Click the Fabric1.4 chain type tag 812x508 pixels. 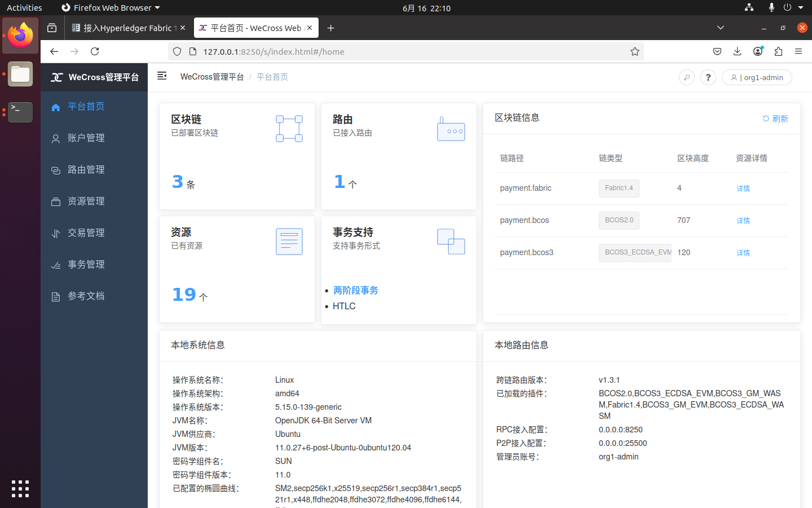point(619,188)
